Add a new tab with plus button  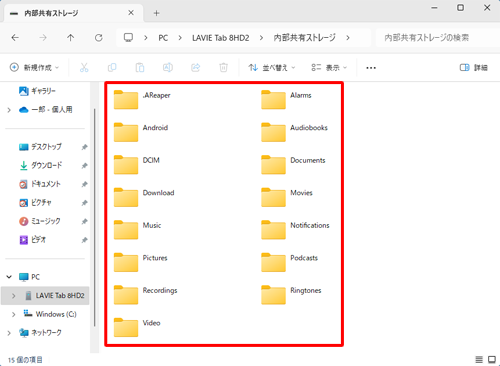[x=156, y=13]
